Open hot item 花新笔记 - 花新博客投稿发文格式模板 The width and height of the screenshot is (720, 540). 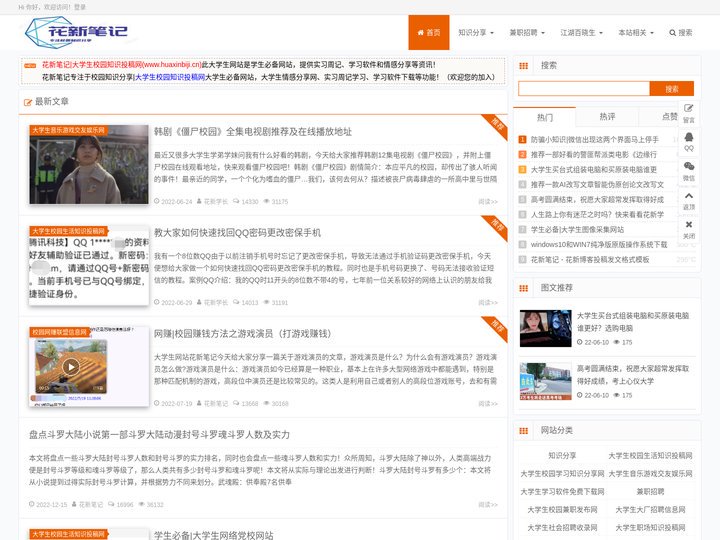[590, 259]
